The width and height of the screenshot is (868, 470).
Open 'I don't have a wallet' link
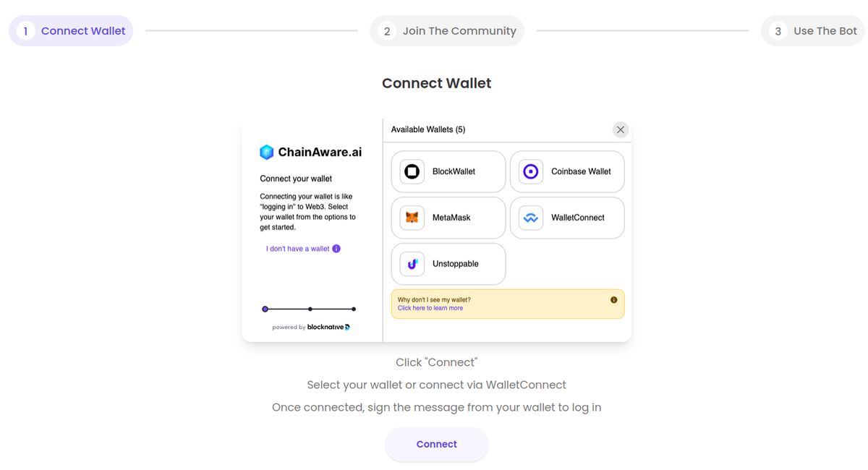pyautogui.click(x=298, y=249)
